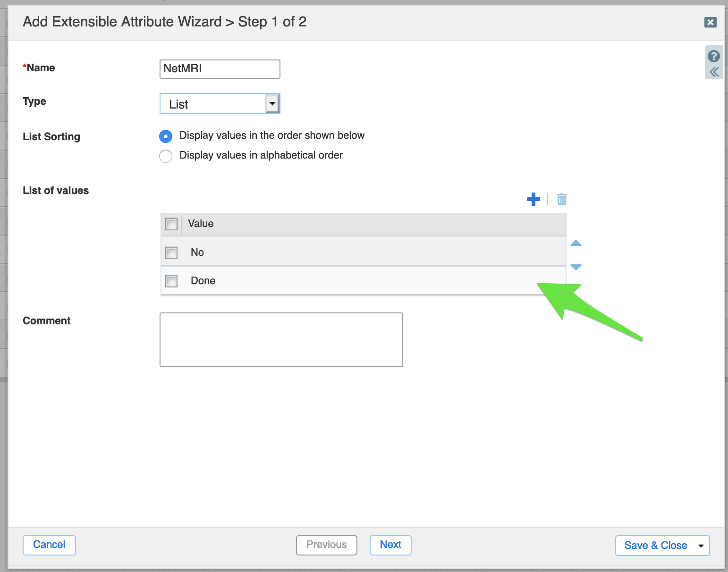Image resolution: width=728 pixels, height=572 pixels.
Task: Click into the Name input field
Action: (x=220, y=69)
